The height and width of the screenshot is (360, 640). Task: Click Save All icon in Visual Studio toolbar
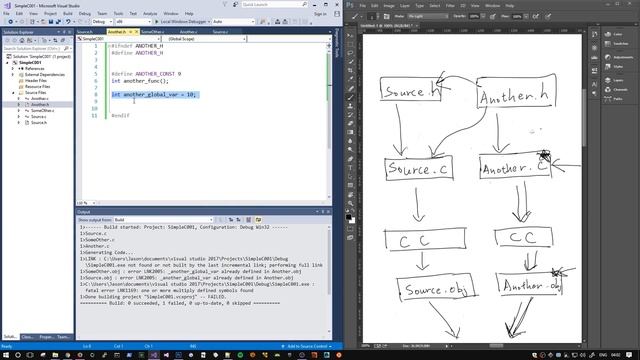click(x=58, y=22)
